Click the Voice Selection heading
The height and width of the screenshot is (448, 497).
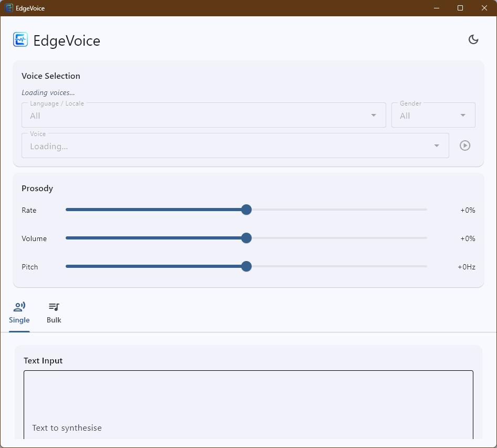click(x=51, y=76)
